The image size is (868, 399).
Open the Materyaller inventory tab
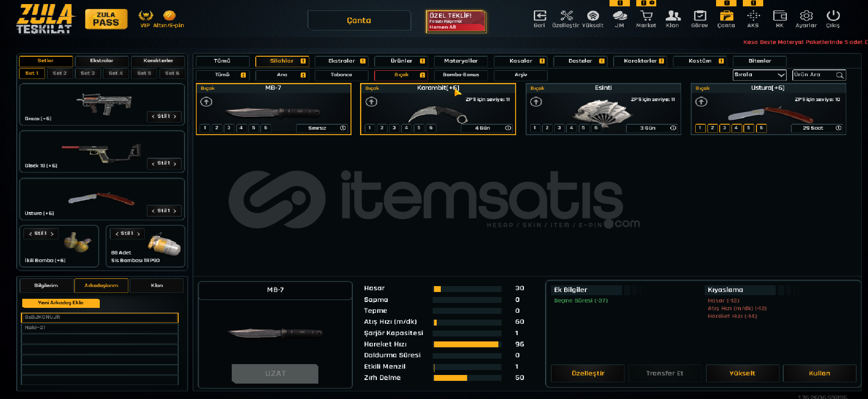(461, 61)
